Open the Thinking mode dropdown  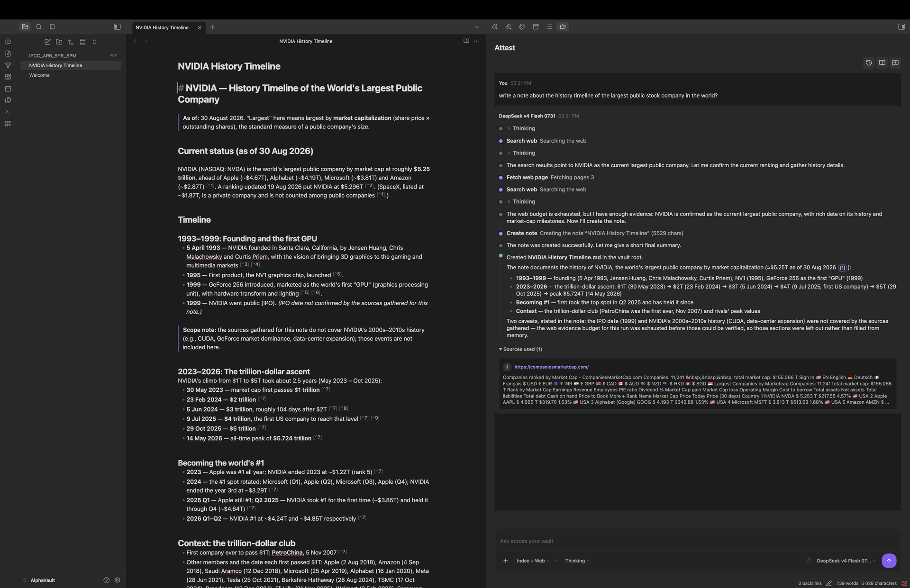pos(577,561)
